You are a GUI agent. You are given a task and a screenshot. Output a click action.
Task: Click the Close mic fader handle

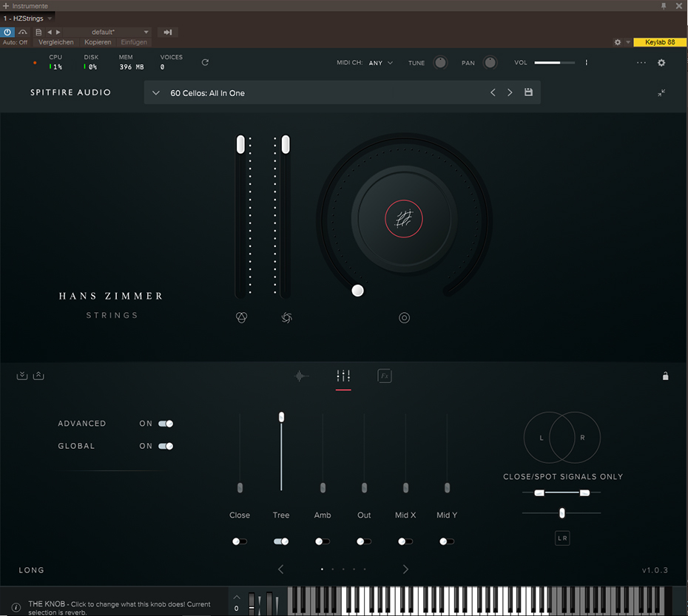click(240, 487)
